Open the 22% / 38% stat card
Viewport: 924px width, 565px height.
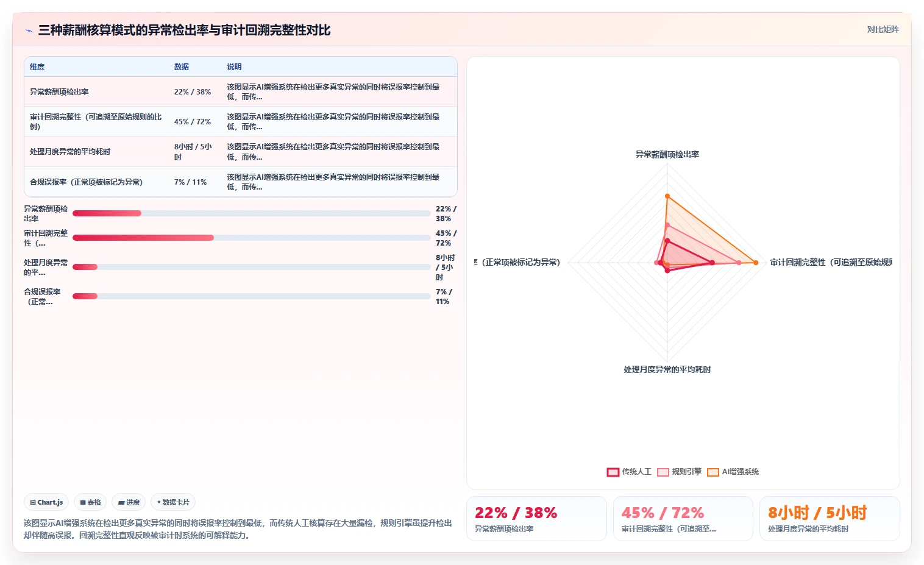[x=536, y=519]
